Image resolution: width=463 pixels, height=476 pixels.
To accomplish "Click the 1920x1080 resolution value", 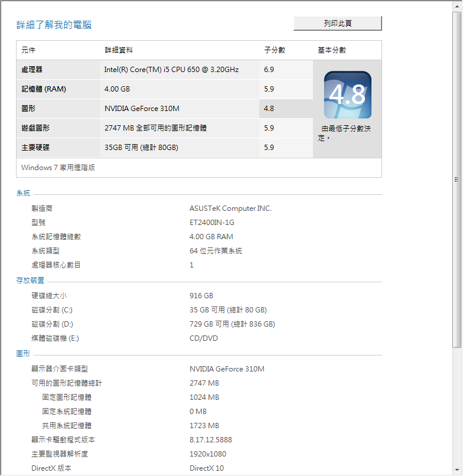I will [x=208, y=454].
